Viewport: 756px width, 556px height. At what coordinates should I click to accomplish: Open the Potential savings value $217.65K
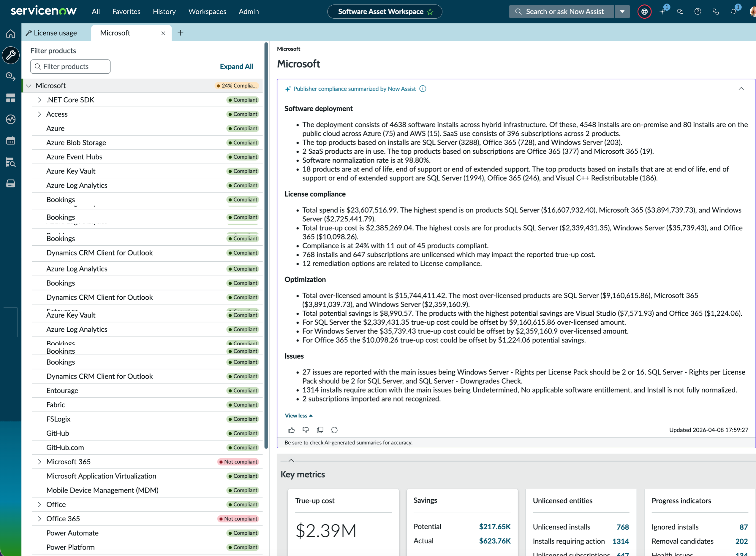[495, 527]
